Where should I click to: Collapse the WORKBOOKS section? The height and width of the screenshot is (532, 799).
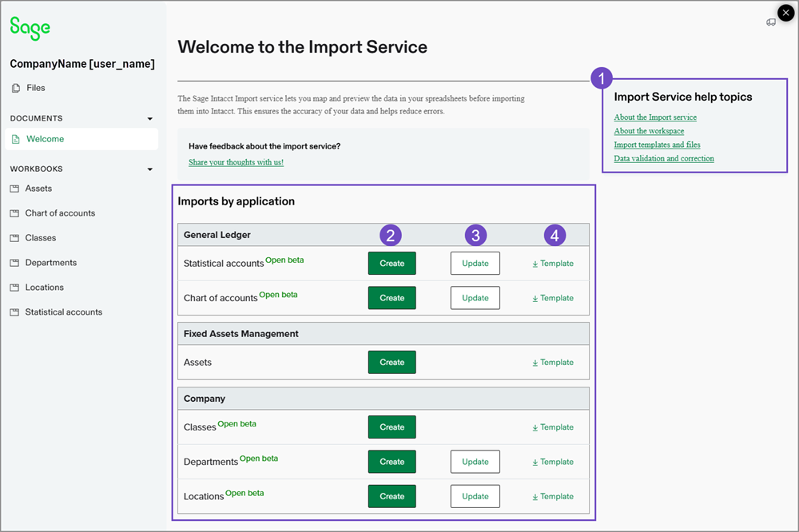click(x=150, y=169)
